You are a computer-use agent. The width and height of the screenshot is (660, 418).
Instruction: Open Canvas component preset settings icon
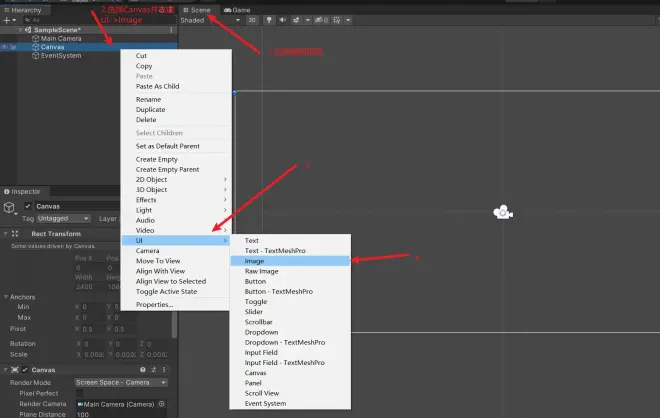pos(153,370)
